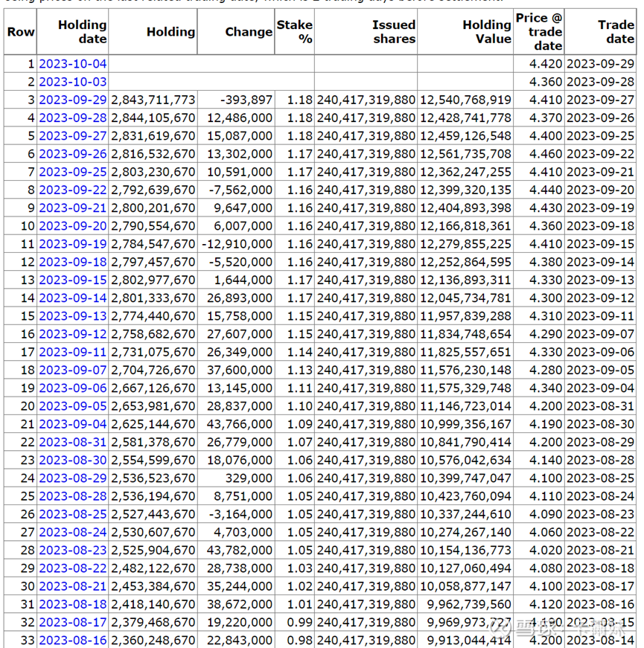Select the price 4.460 cell
Image resolution: width=644 pixels, height=648 pixels.
(539, 154)
